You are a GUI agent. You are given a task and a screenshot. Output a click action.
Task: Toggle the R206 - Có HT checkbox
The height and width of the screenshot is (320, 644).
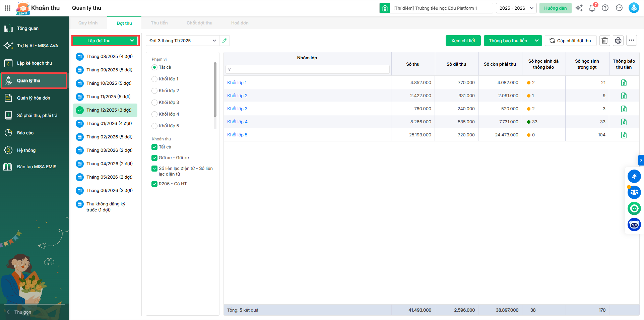click(154, 184)
